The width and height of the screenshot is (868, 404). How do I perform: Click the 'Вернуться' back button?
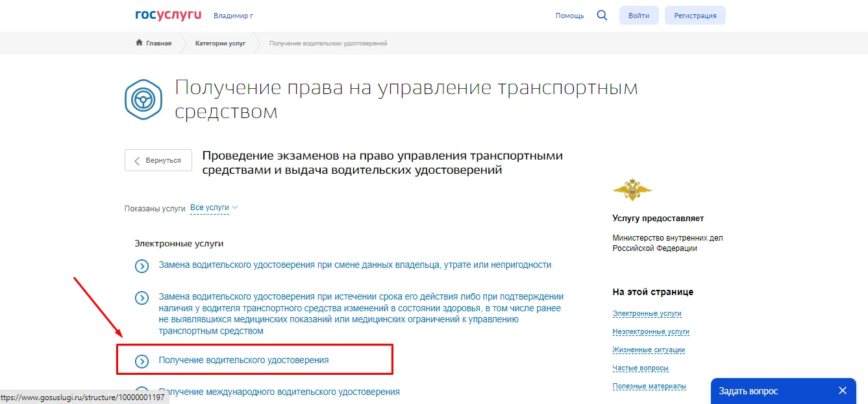tap(158, 160)
